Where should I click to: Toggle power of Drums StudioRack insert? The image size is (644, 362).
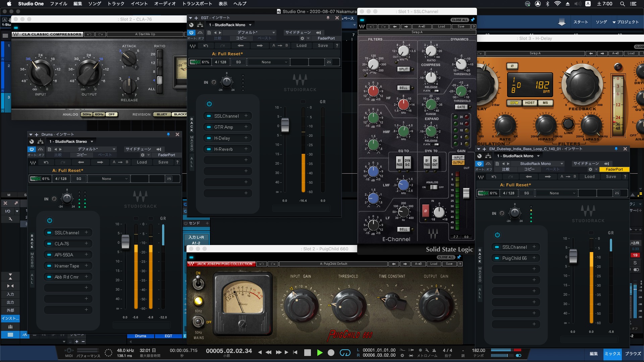click(32, 149)
